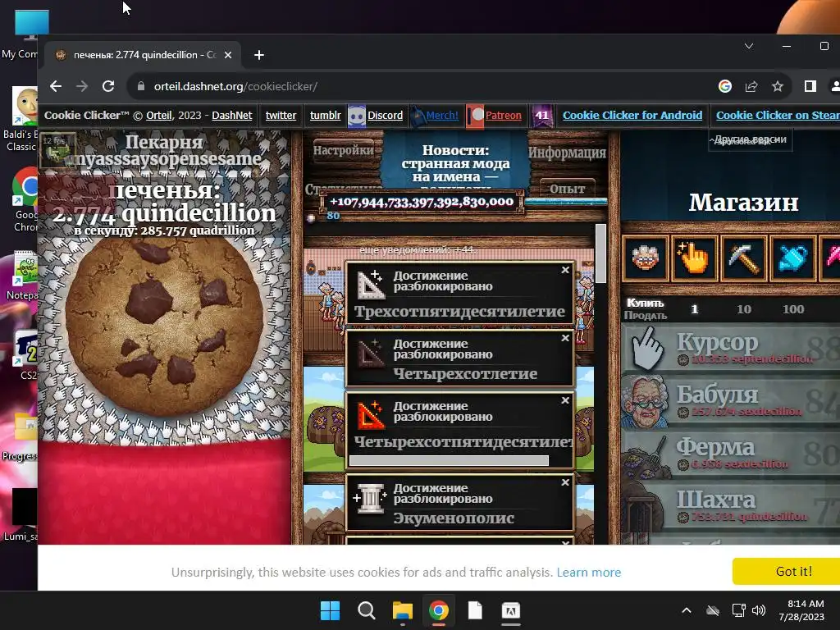Close the Cookie Clicker browser tab
Screen dimensions: 840x630
coord(228,55)
